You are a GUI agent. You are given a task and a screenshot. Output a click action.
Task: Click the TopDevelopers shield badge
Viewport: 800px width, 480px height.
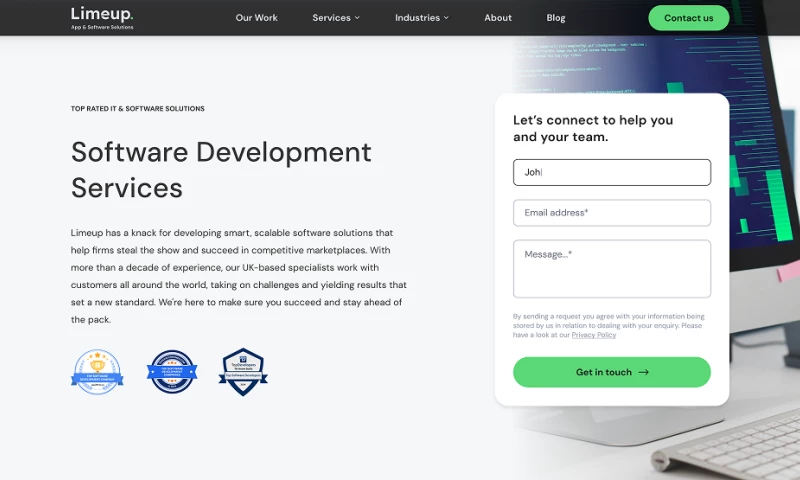(x=243, y=371)
